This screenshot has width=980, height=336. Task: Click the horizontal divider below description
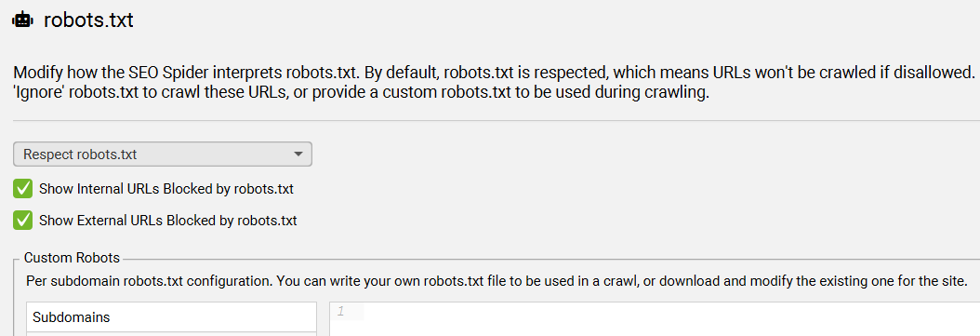pyautogui.click(x=497, y=120)
